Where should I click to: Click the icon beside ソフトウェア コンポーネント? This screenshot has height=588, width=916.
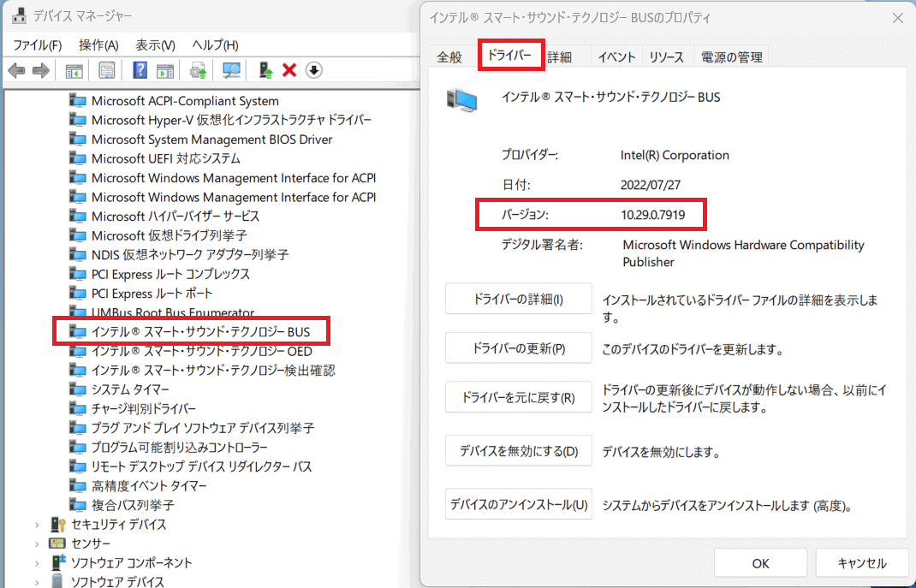click(x=57, y=563)
